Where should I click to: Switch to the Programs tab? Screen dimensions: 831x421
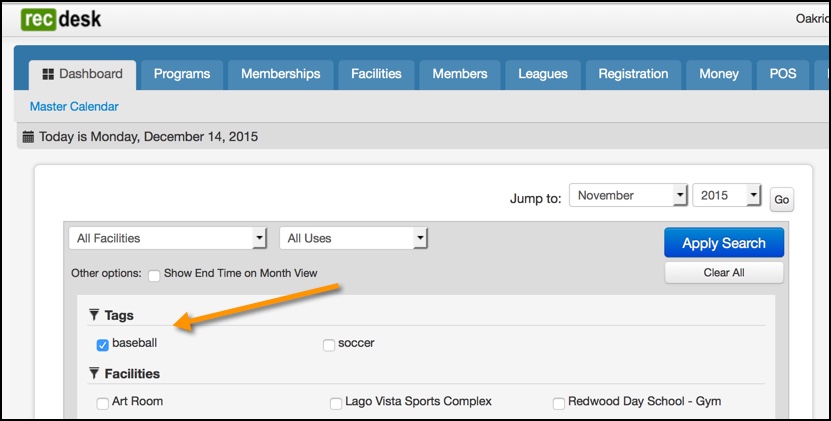pos(182,74)
